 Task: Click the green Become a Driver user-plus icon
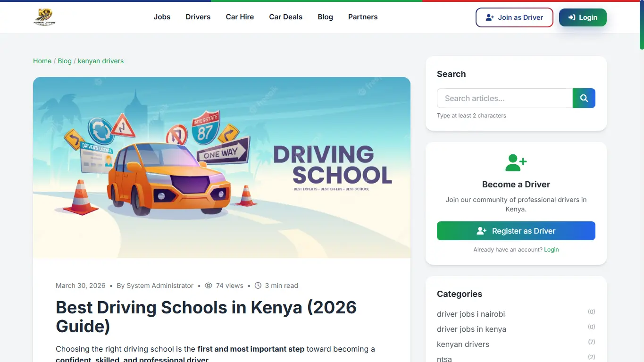[x=516, y=163]
